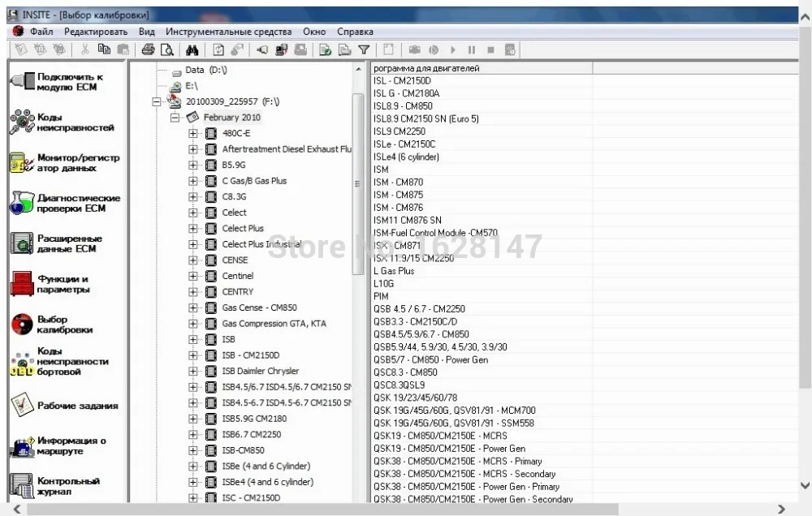Select QSB3.3 - CM2150C/D list row

pyautogui.click(x=415, y=321)
